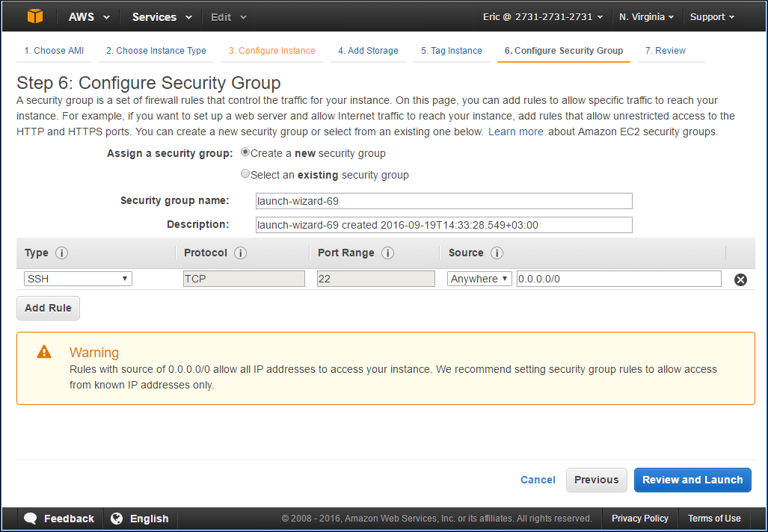Go to 3. Configure Instance step

click(x=272, y=50)
